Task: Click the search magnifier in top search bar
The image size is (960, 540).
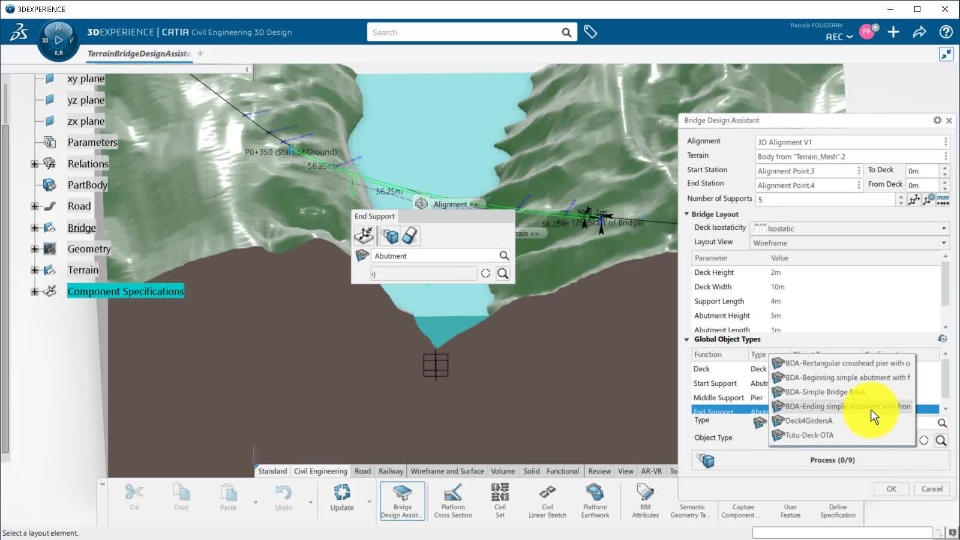Action: (x=566, y=32)
